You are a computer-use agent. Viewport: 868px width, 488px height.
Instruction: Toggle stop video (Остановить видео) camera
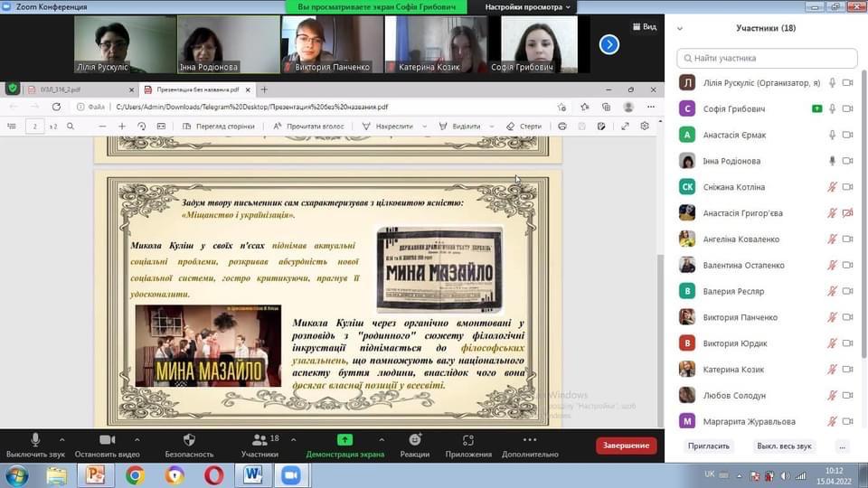pos(107,439)
